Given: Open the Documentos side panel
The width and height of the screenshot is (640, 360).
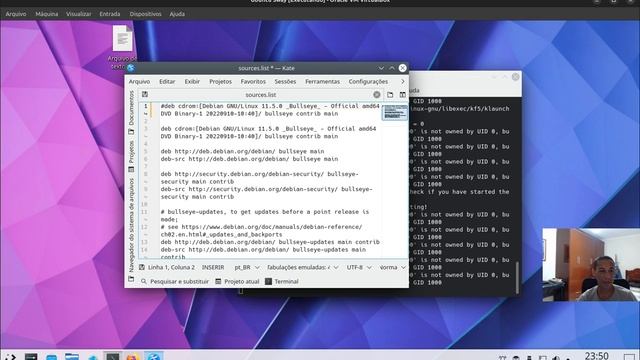Looking at the screenshot, I should [131, 112].
